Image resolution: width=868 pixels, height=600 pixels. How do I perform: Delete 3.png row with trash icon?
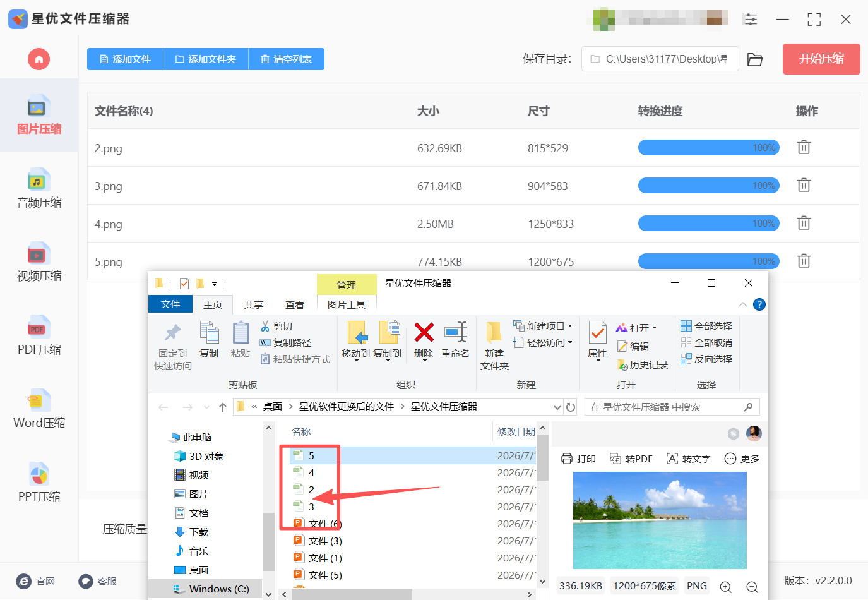point(804,185)
